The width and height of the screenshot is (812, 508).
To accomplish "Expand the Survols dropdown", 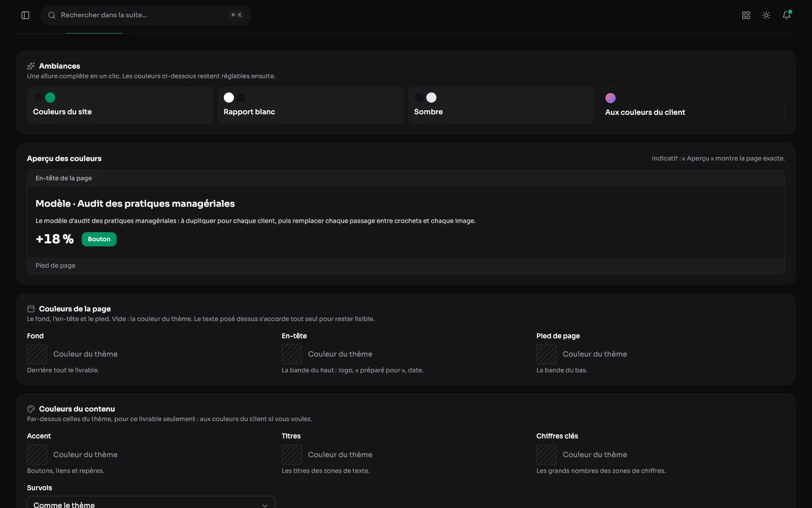I will (151, 502).
